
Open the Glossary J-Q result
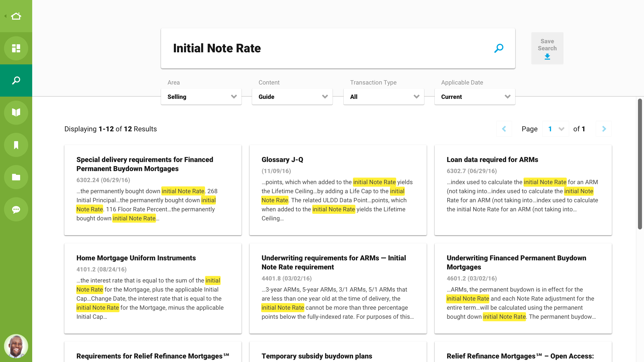click(x=282, y=160)
